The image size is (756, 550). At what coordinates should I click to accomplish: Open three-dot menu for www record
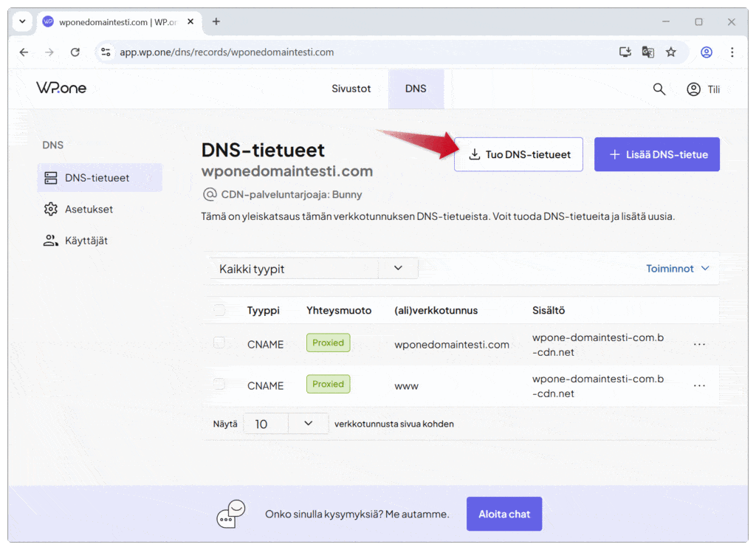[699, 385]
